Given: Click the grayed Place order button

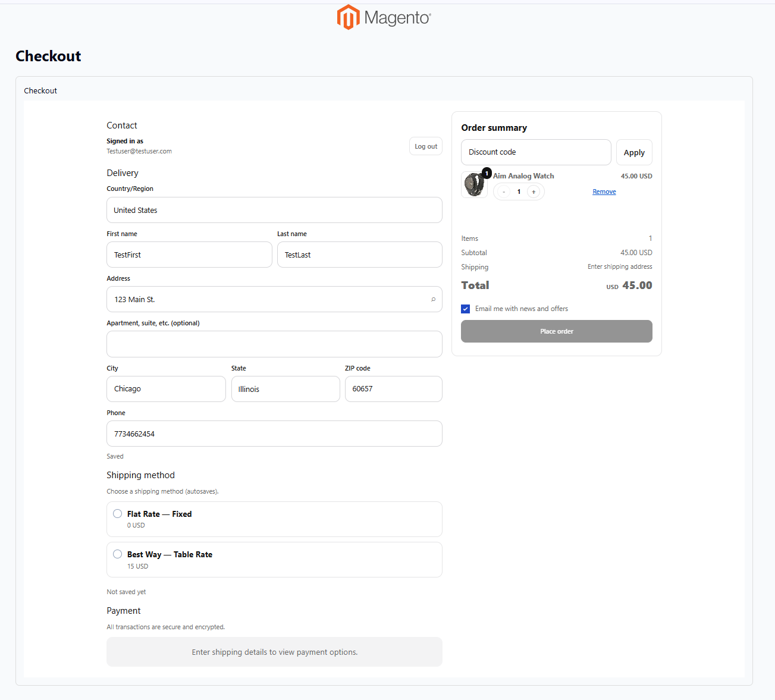Looking at the screenshot, I should [556, 331].
